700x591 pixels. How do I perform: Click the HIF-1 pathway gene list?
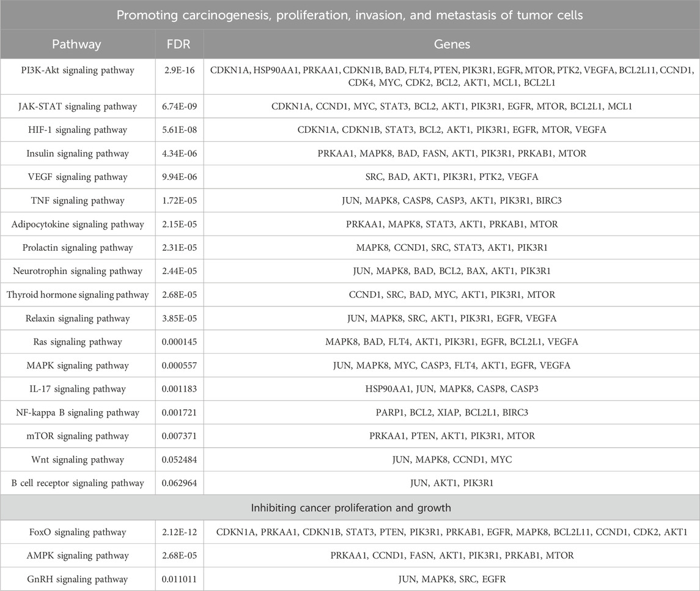(452, 130)
